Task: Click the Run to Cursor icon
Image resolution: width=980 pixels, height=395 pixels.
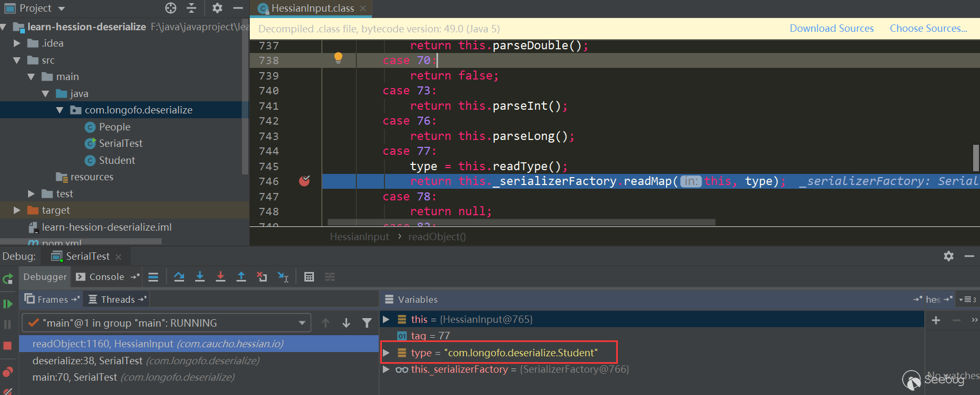Action: pyautogui.click(x=283, y=277)
